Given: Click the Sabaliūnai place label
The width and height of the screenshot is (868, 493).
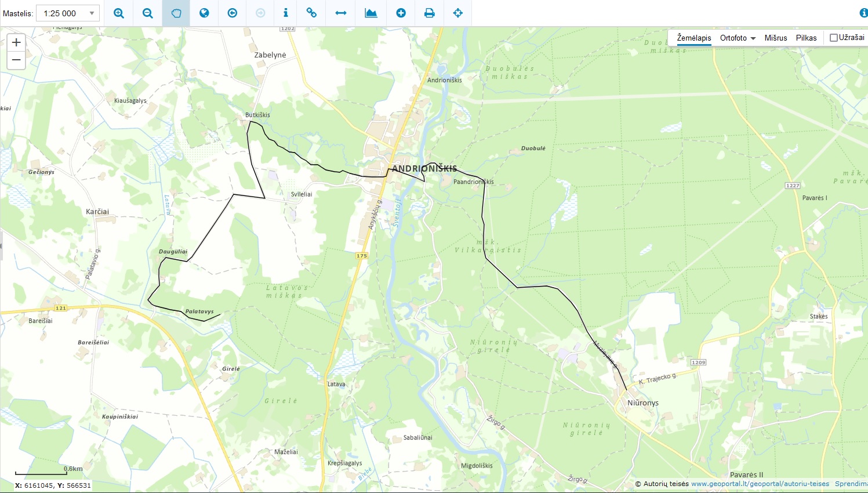Looking at the screenshot, I should point(418,437).
